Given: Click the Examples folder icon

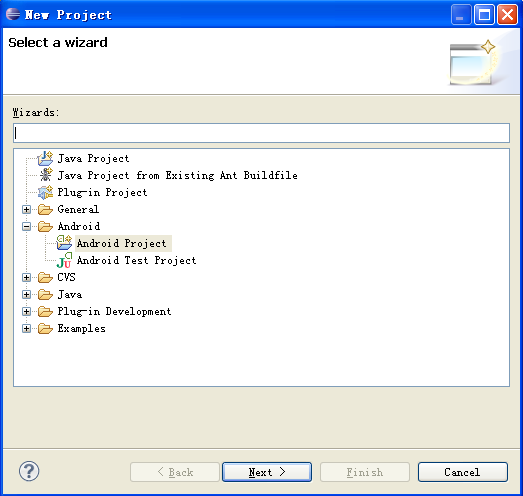Looking at the screenshot, I should 45,329.
